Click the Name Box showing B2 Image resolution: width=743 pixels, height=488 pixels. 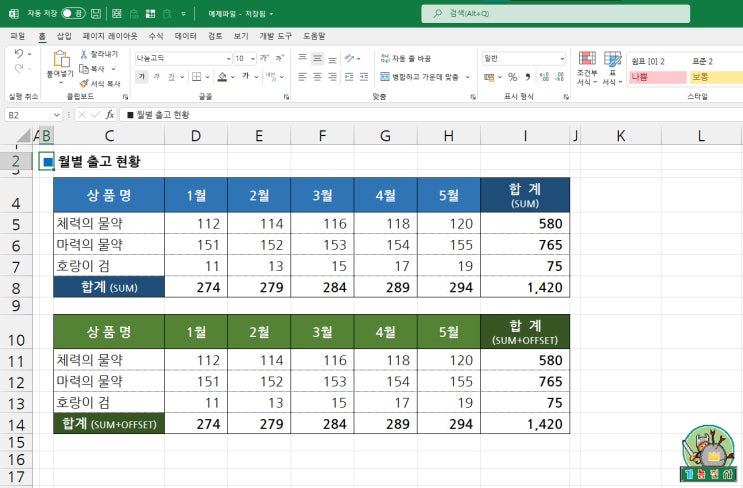point(32,115)
